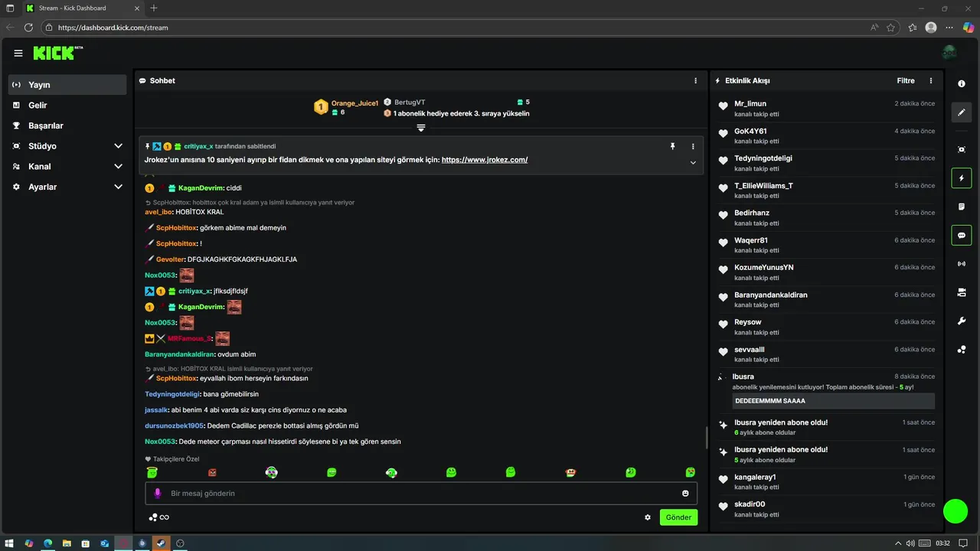Screen dimensions: 980x551
Task: Open the Filtre option in activity feed
Action: 906,80
